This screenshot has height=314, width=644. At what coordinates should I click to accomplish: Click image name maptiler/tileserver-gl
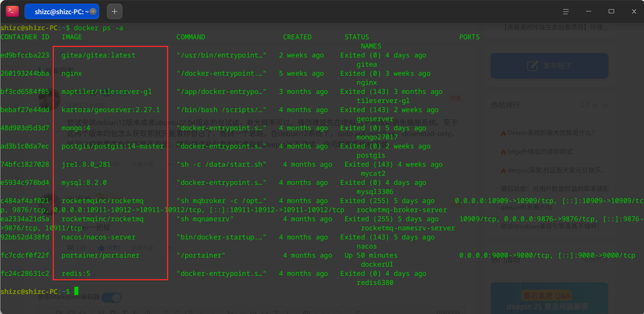[x=106, y=92]
